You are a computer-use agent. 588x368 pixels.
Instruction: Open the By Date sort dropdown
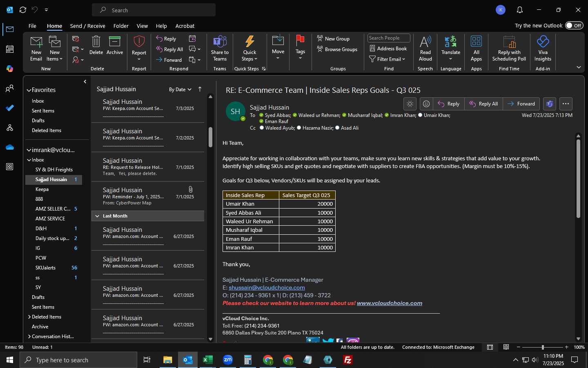coord(180,90)
